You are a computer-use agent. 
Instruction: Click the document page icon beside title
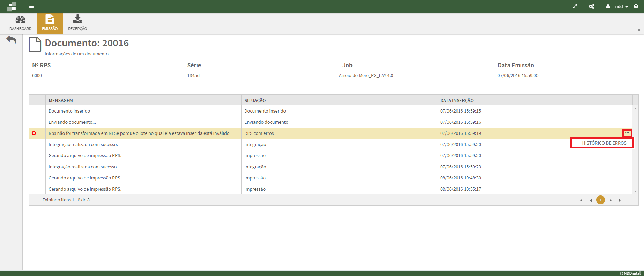[x=35, y=44]
